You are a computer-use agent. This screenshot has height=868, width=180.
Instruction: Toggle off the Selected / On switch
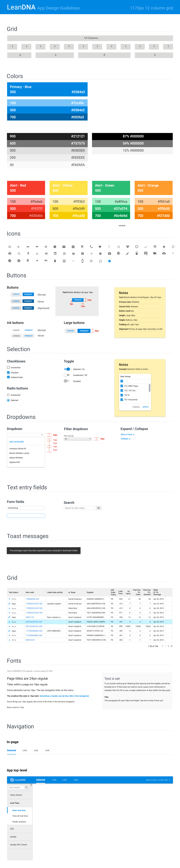point(67,369)
